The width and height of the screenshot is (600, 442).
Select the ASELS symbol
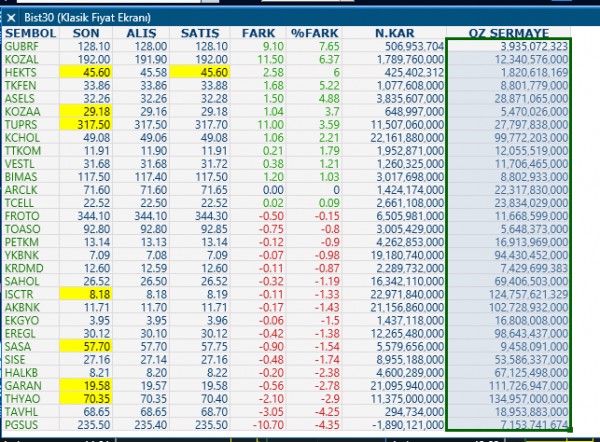[x=20, y=98]
